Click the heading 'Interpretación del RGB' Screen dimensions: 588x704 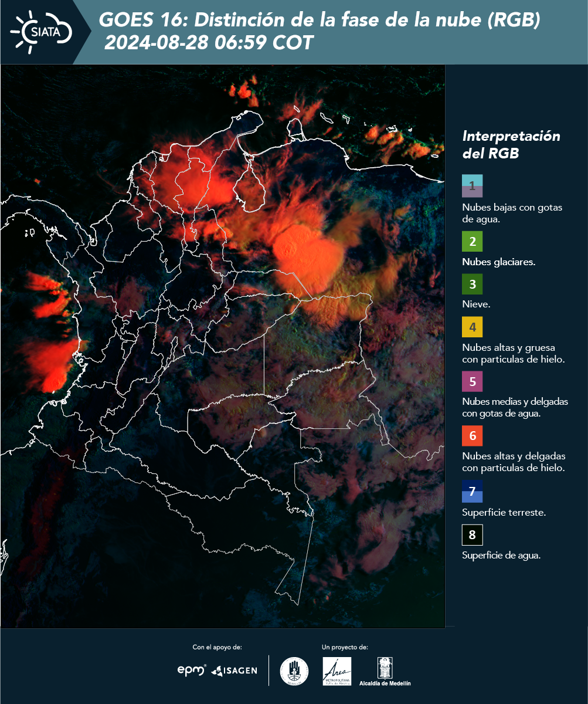pyautogui.click(x=511, y=145)
